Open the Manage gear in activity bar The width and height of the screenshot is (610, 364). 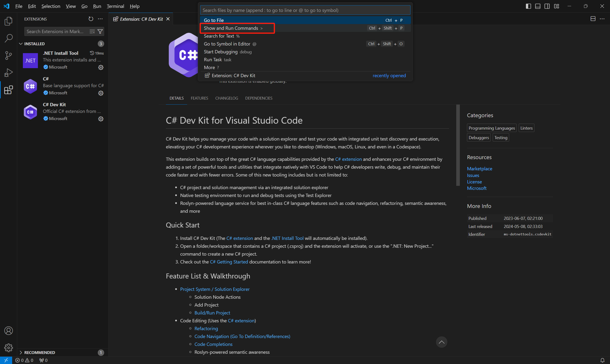tap(9, 348)
